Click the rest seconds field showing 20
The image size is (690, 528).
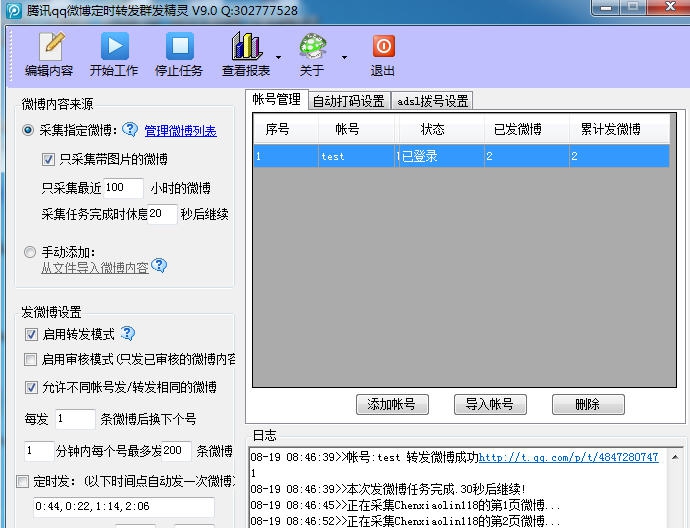(162, 214)
